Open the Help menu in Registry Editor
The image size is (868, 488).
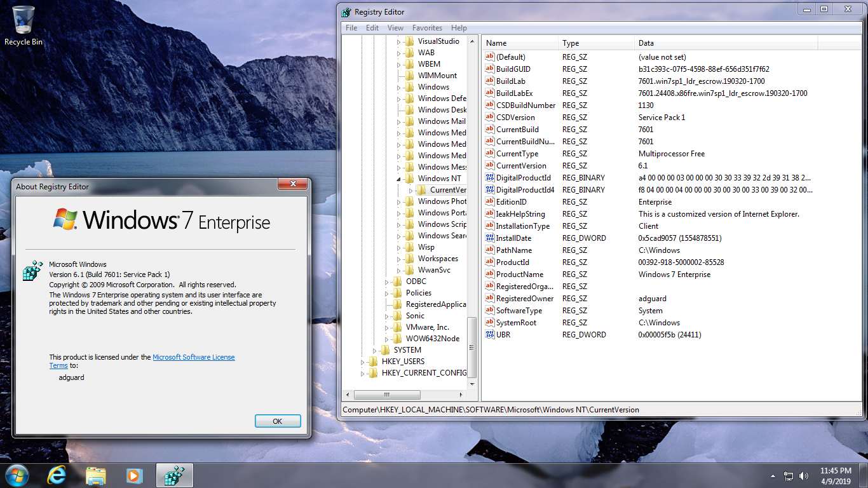pos(459,28)
